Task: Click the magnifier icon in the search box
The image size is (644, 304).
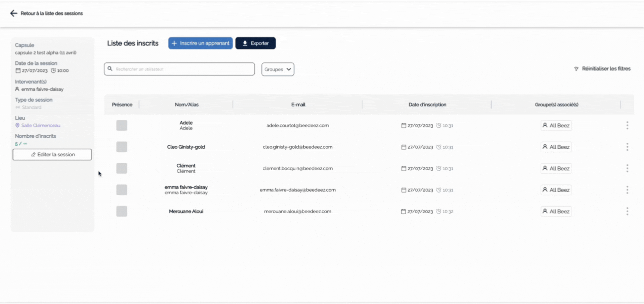Action: pos(110,69)
